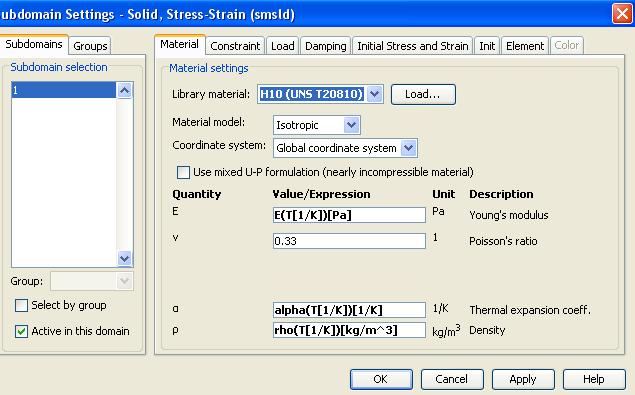Go to the Damping tab

point(326,46)
